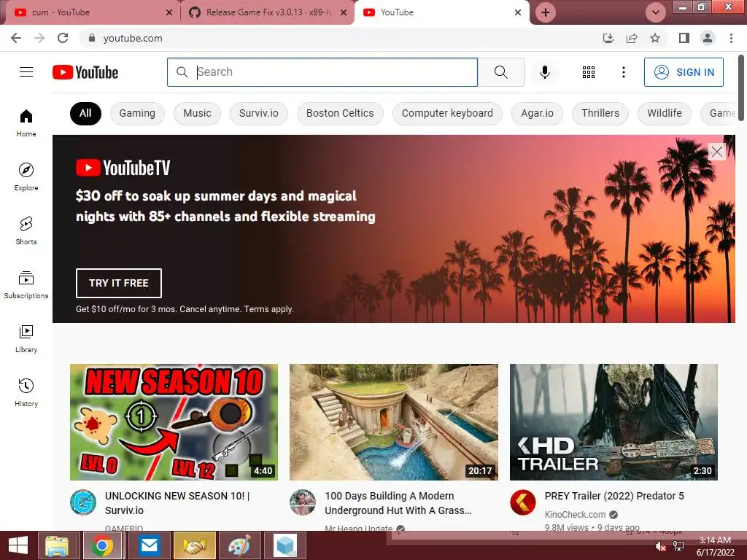The image size is (747, 560).
Task: Bookmark this tab with the star
Action: (655, 38)
